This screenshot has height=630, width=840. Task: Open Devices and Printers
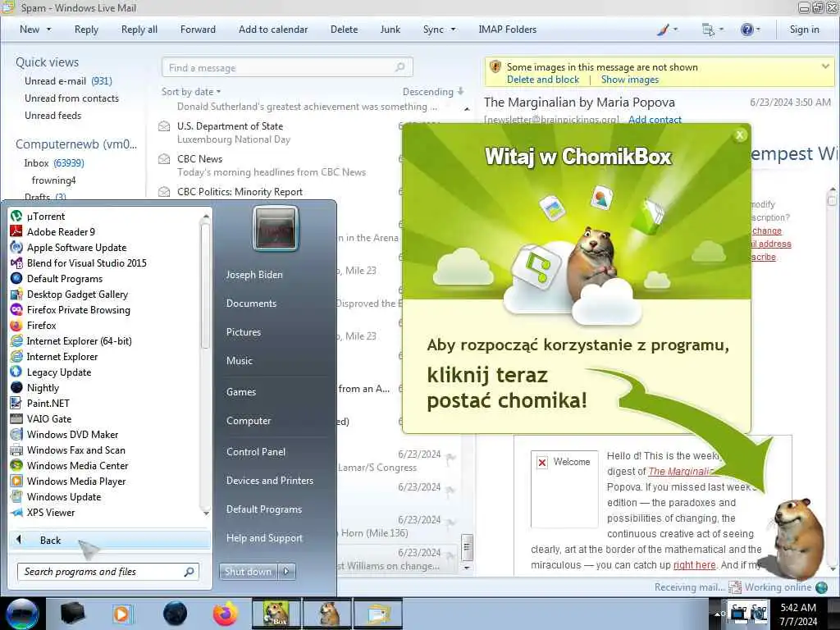(x=269, y=481)
